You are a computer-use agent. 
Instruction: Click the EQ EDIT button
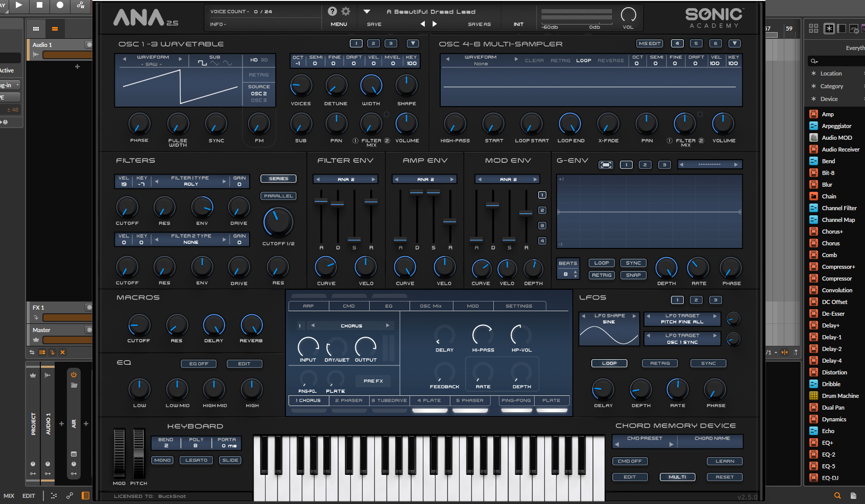(x=244, y=364)
